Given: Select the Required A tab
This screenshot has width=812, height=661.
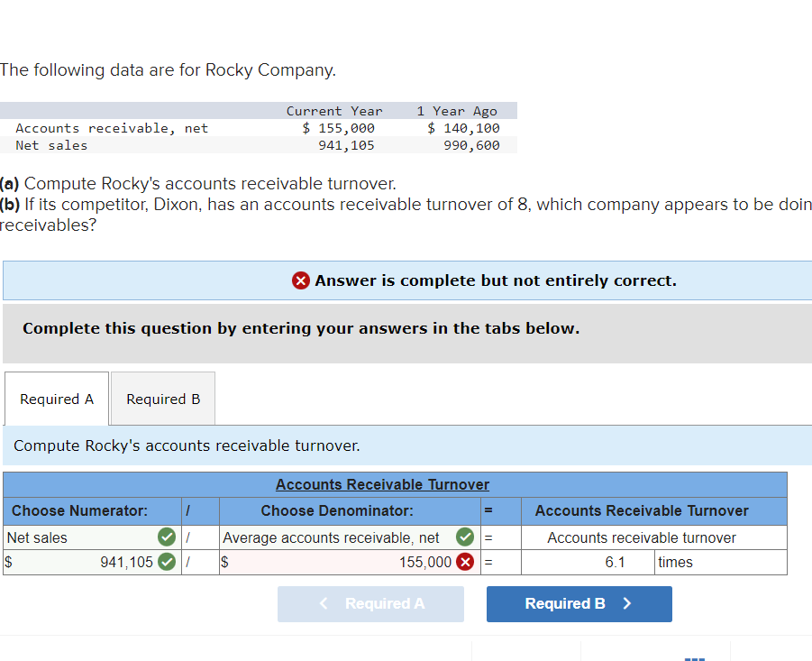Looking at the screenshot, I should point(56,399).
